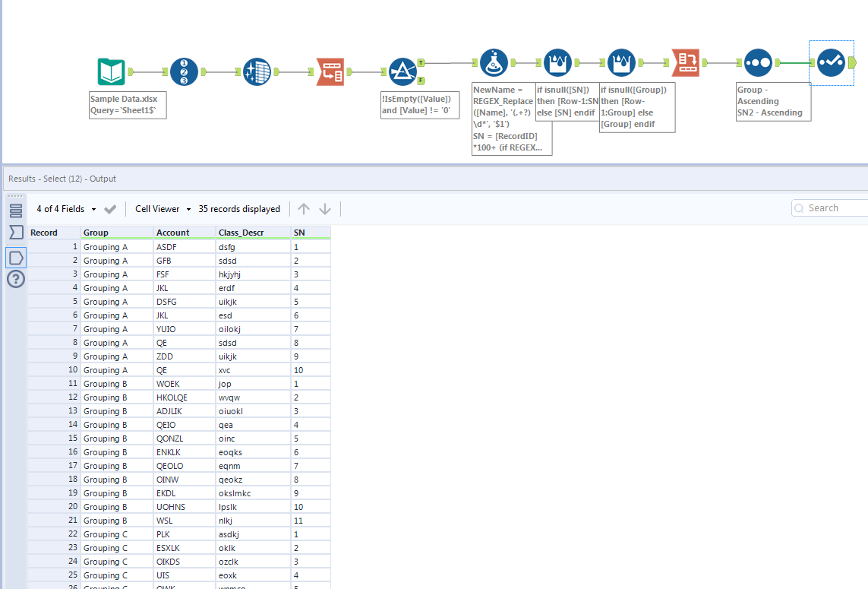Open the help question-mark icon in Results sidebar
Screen dimensions: 868x589
(x=16, y=279)
